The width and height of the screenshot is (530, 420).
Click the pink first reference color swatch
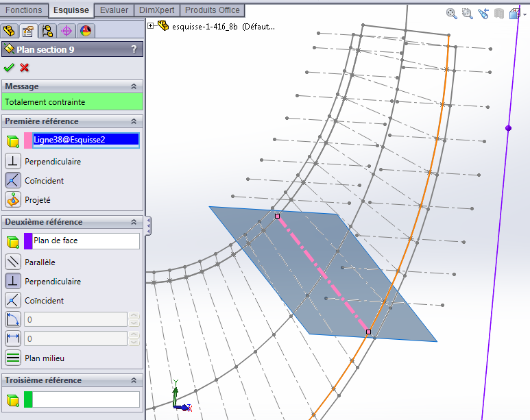(x=28, y=140)
